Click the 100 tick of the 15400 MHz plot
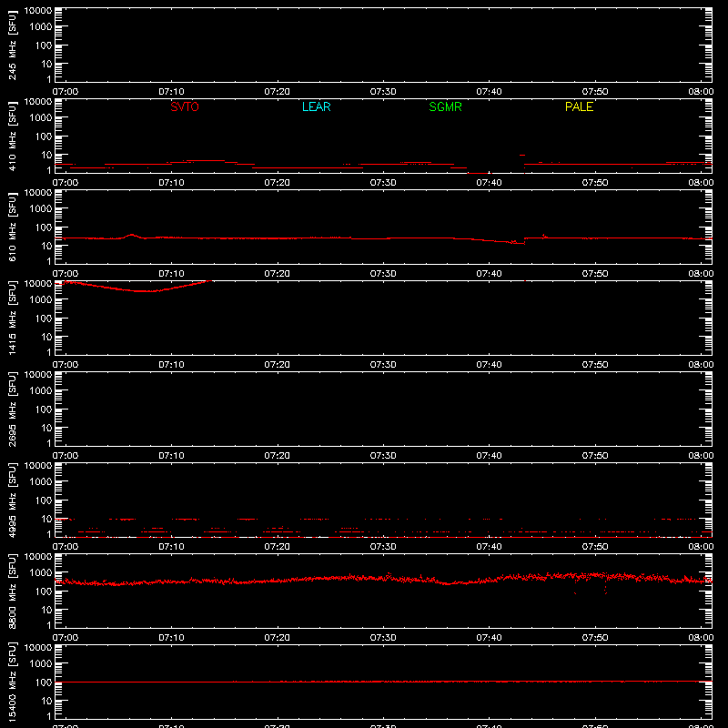 pyautogui.click(x=44, y=682)
